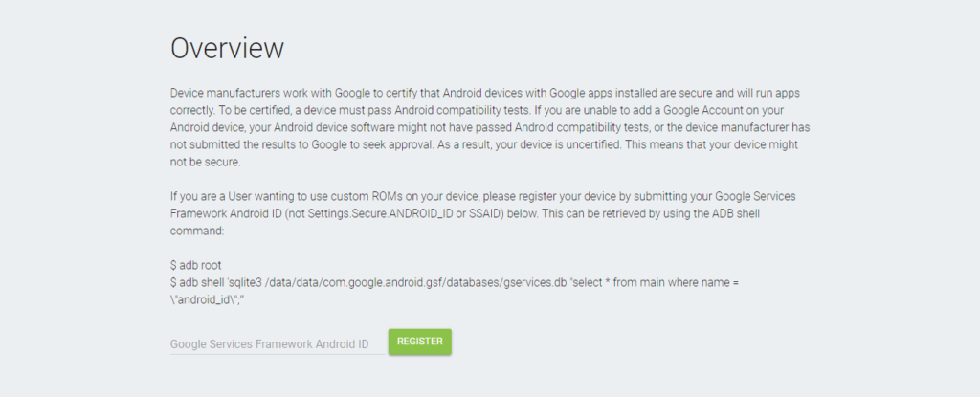The width and height of the screenshot is (980, 397).
Task: Click the 'ADB shell' text in instructions
Action: coord(736,213)
